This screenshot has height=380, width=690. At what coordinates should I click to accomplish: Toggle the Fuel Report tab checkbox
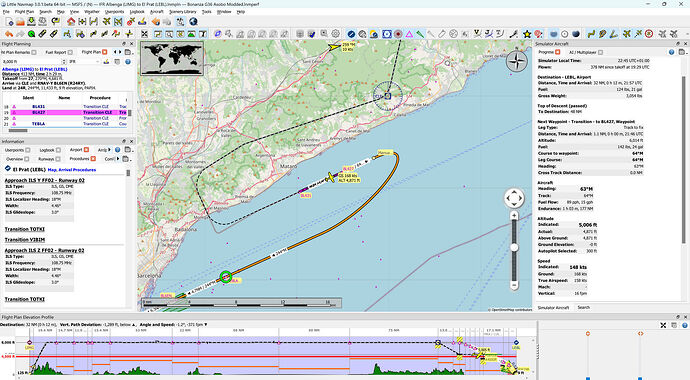(70, 52)
